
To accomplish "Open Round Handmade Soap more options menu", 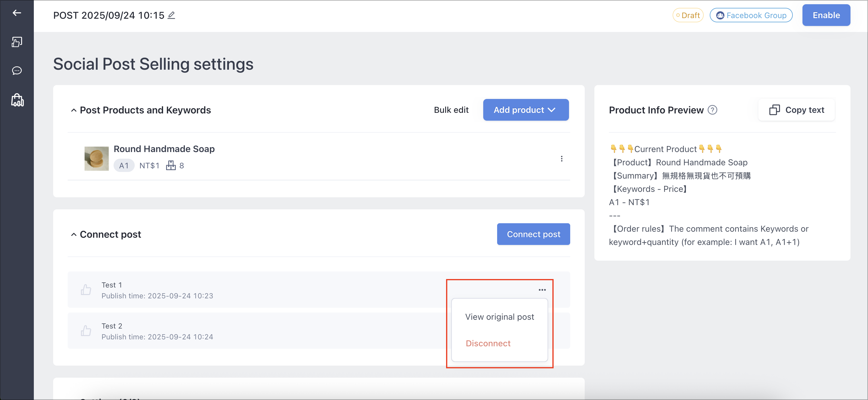I will point(561,159).
